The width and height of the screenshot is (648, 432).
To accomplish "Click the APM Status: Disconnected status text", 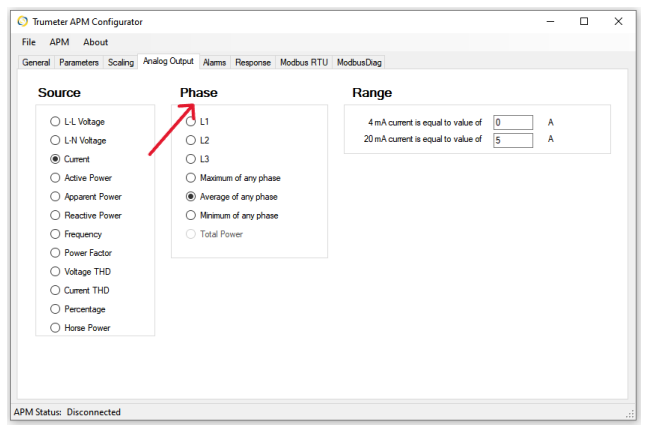I will point(67,412).
